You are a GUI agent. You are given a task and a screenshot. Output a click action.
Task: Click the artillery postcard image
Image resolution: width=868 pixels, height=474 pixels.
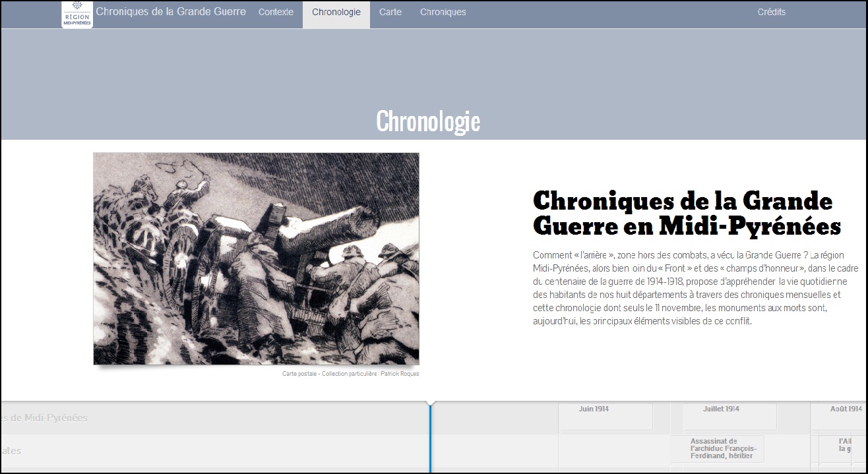pos(256,258)
